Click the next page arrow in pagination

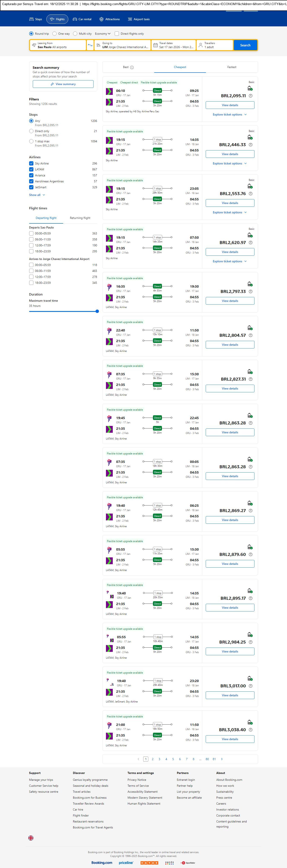222,759
